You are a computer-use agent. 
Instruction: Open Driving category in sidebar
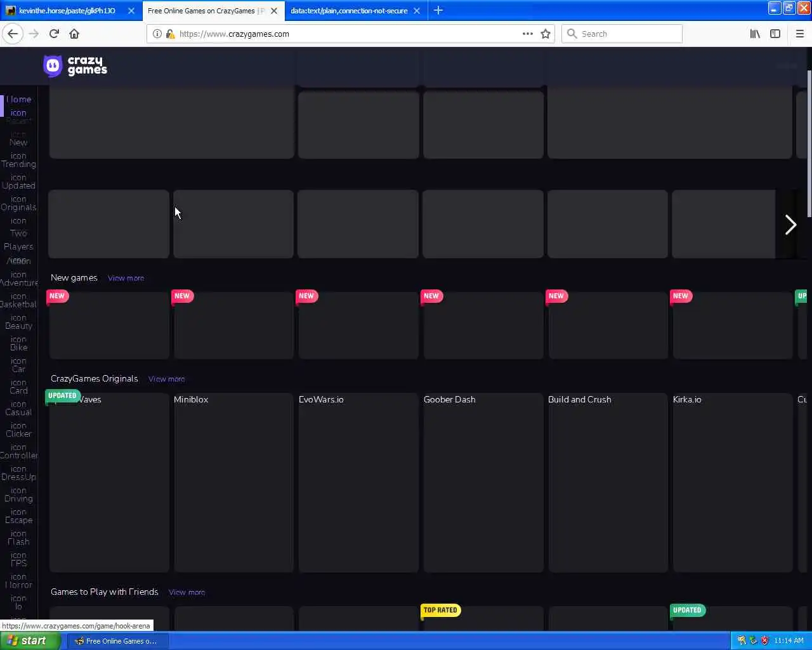(x=18, y=498)
